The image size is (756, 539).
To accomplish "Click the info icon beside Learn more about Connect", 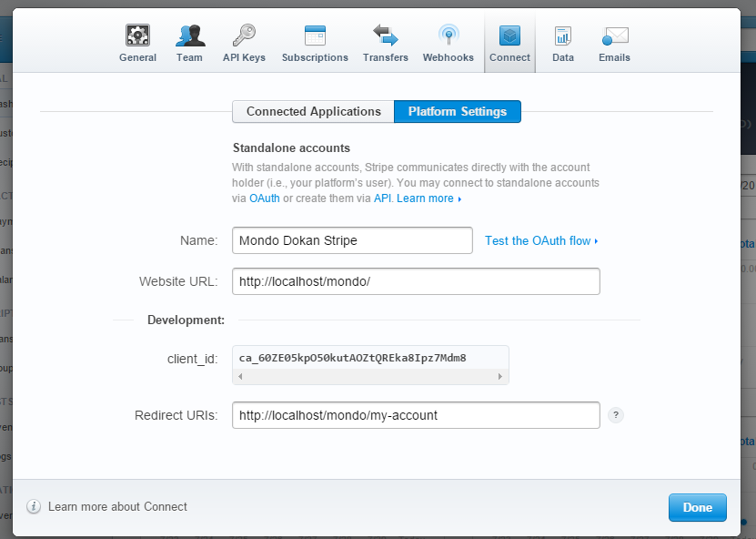I will 34,506.
